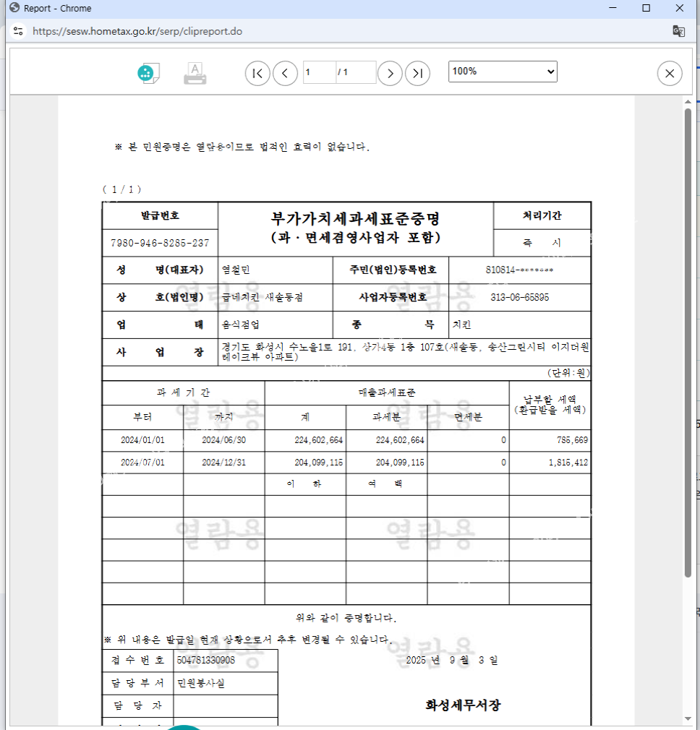The image size is (700, 730).
Task: Open the 100% zoom dropdown
Action: (503, 72)
